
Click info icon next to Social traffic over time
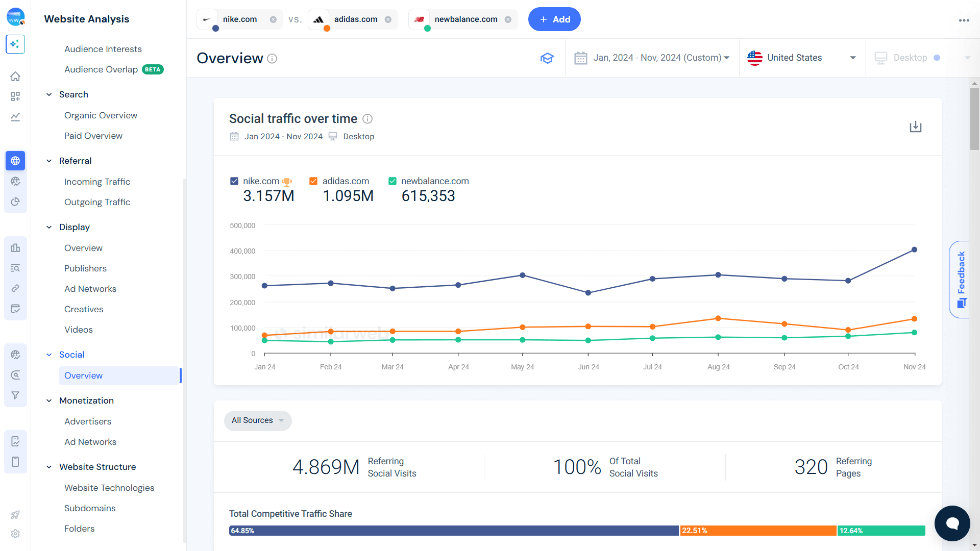click(x=367, y=119)
